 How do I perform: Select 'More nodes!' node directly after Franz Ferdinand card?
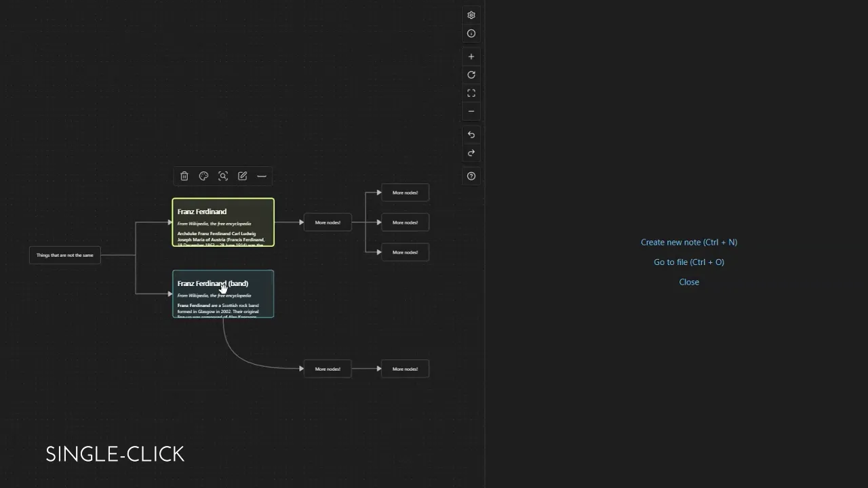point(328,222)
